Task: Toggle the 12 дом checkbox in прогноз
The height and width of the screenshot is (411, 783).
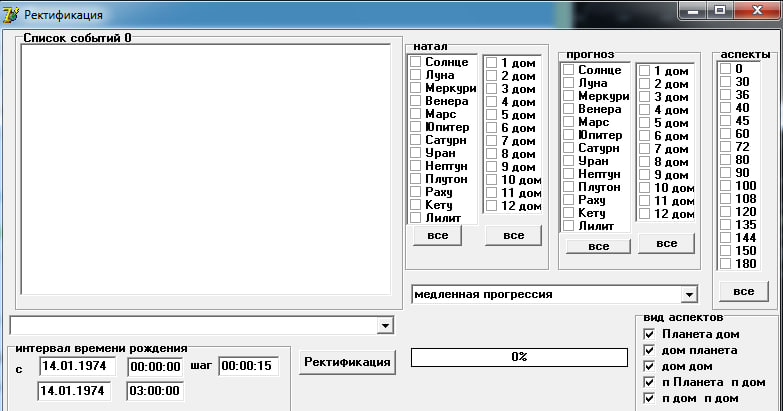Action: 645,213
